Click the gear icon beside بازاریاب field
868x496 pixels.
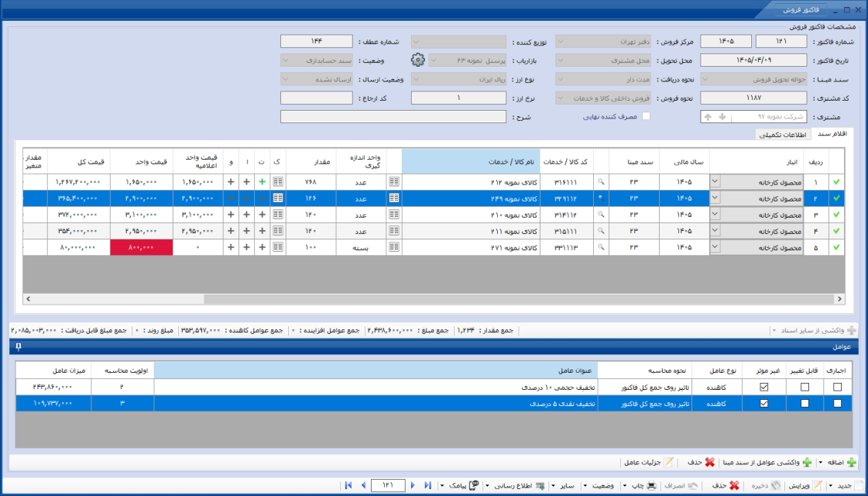pos(418,60)
